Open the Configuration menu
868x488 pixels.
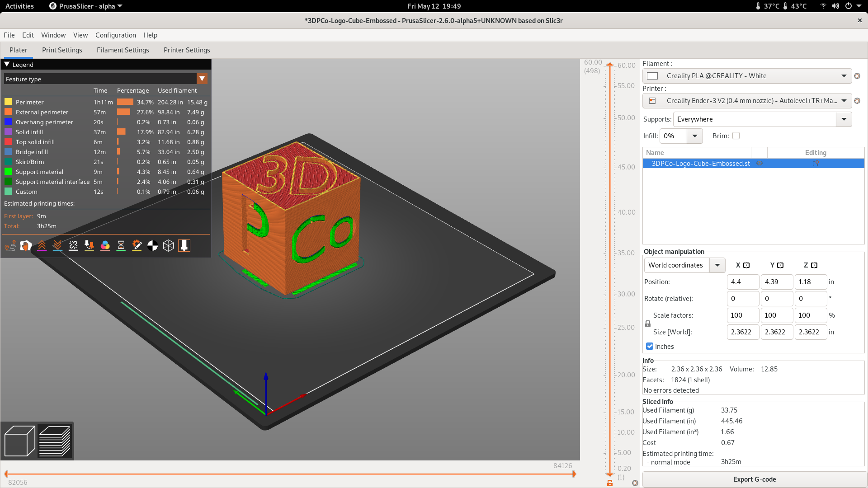[116, 35]
